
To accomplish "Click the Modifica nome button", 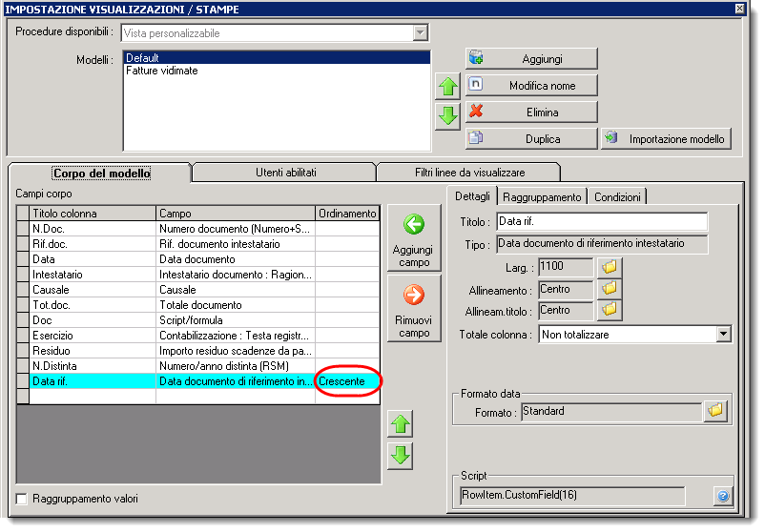I will (x=531, y=86).
